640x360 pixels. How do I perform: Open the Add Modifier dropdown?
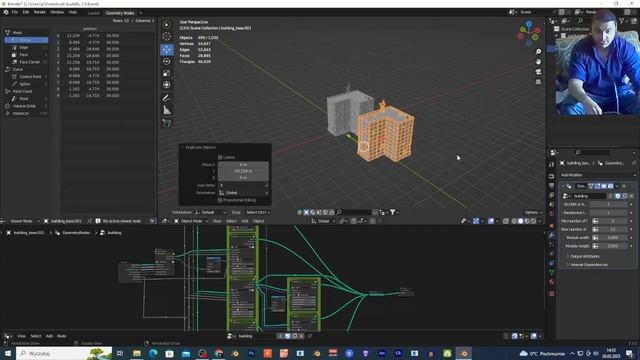click(x=597, y=175)
